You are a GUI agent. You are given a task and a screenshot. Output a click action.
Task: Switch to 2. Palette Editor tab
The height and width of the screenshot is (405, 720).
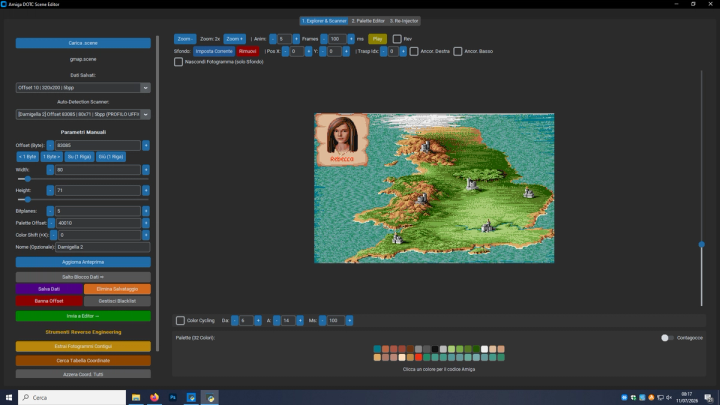tap(368, 21)
